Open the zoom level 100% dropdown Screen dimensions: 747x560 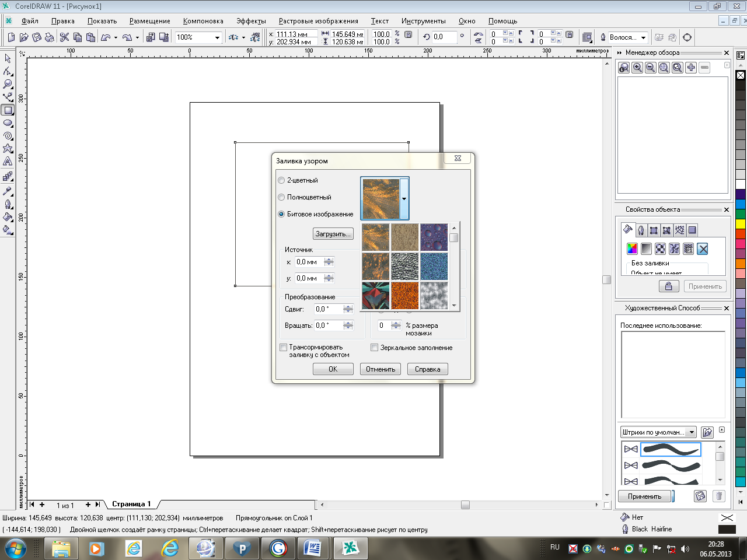click(217, 37)
